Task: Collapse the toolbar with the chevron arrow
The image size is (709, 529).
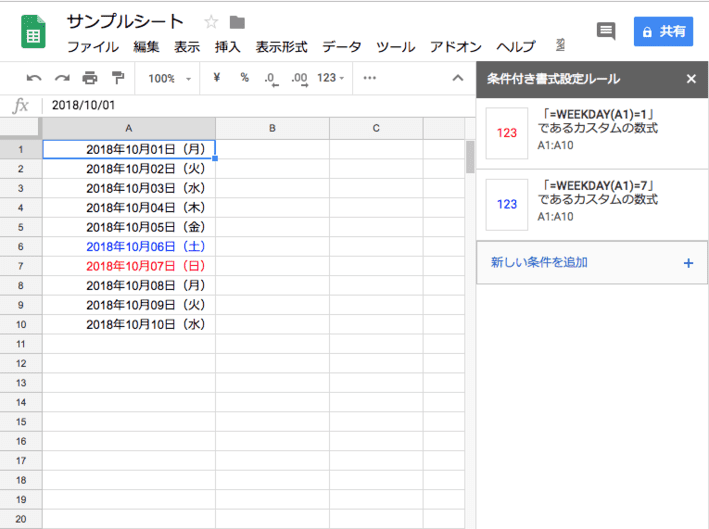Action: pos(458,78)
